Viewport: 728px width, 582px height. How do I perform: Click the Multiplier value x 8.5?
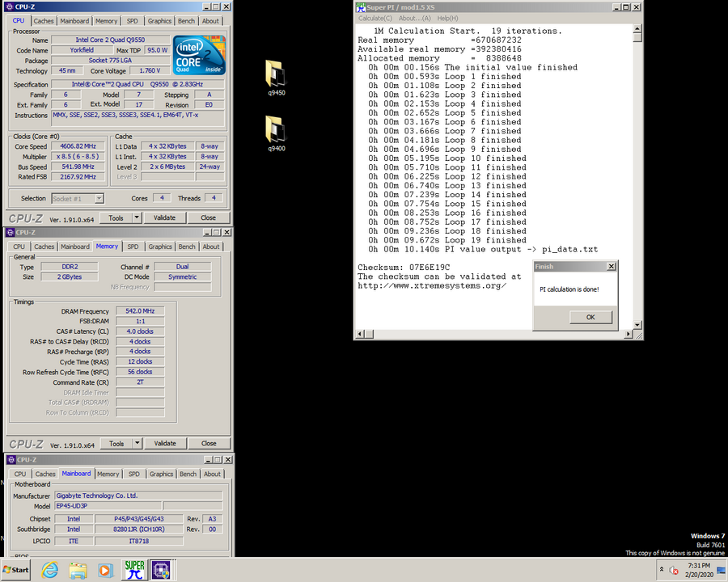78,156
